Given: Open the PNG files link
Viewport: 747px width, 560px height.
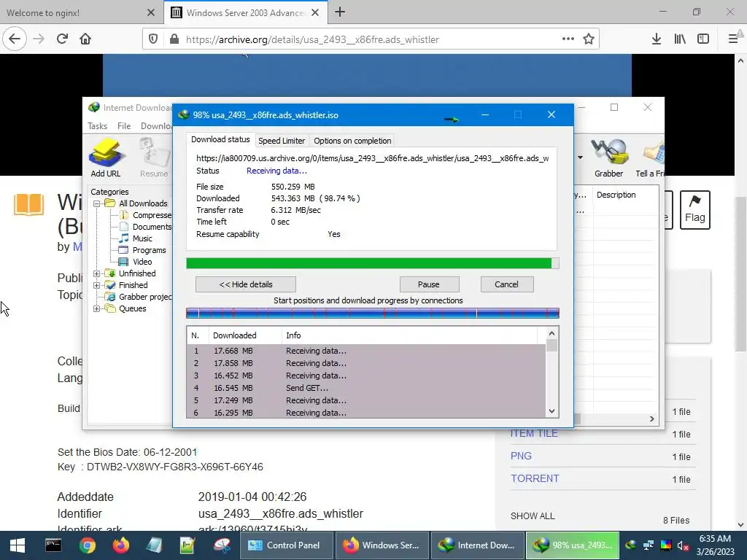Looking at the screenshot, I should (x=521, y=456).
